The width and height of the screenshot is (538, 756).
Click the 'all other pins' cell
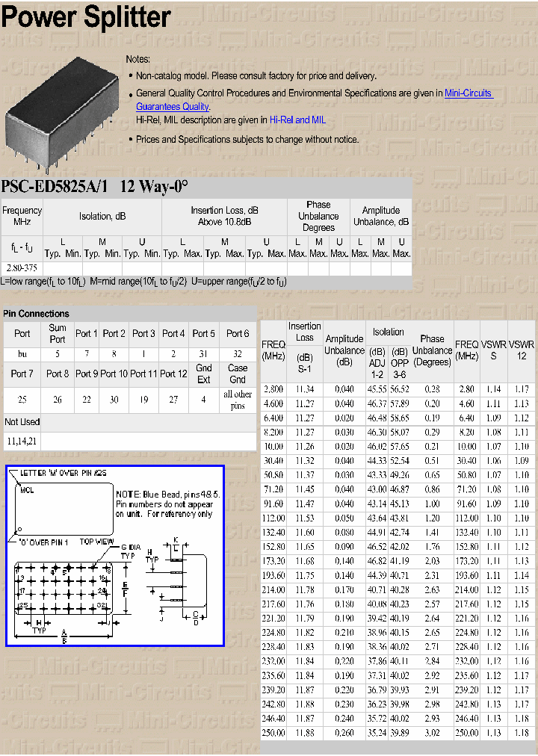(237, 399)
